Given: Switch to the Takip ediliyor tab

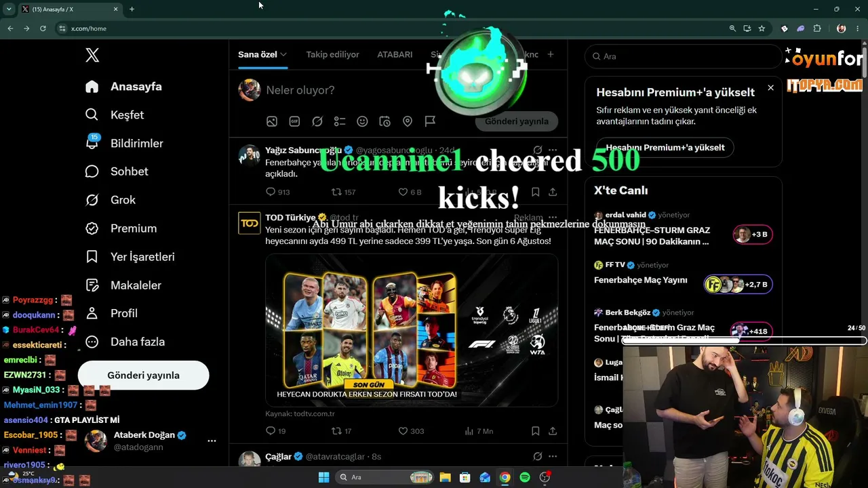Looking at the screenshot, I should click(332, 54).
